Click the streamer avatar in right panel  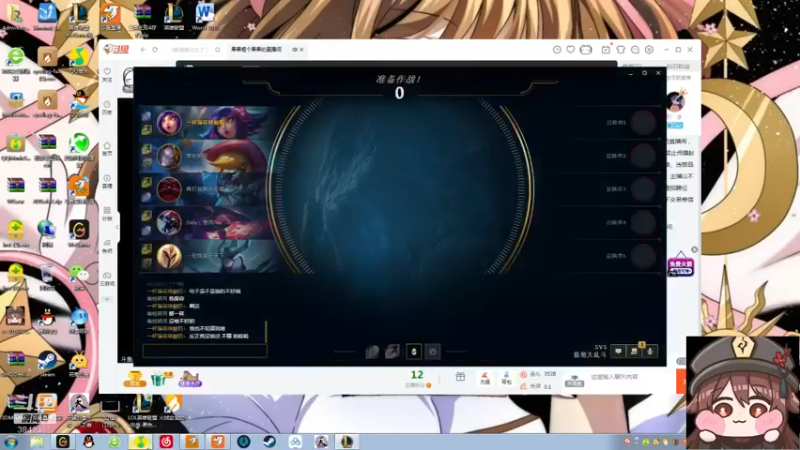(x=677, y=101)
